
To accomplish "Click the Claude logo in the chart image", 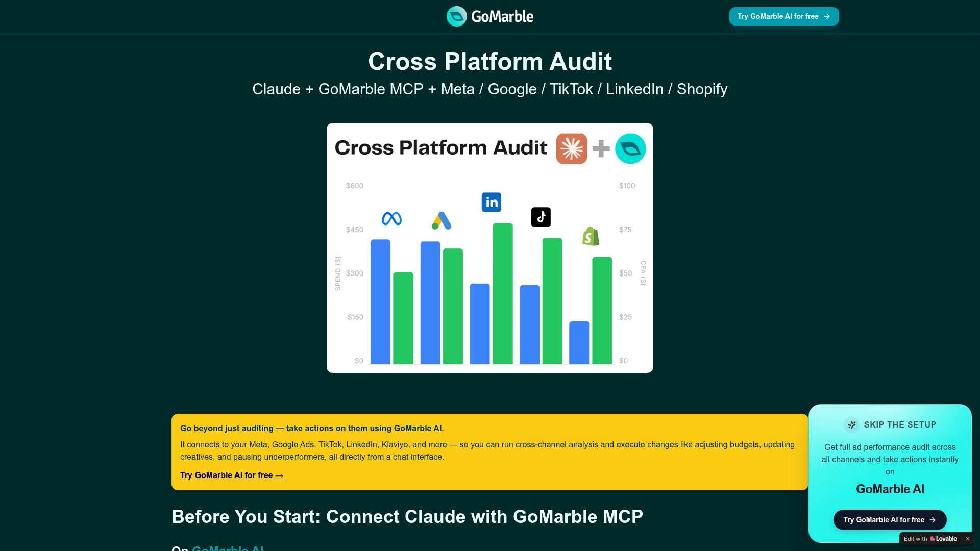I will click(571, 148).
